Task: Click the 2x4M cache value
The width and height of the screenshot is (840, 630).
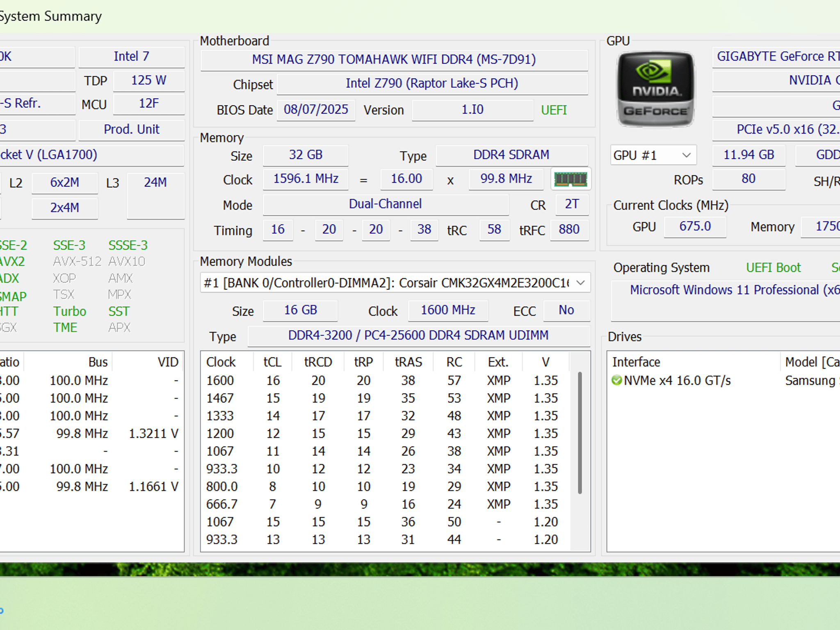Action: (65, 208)
